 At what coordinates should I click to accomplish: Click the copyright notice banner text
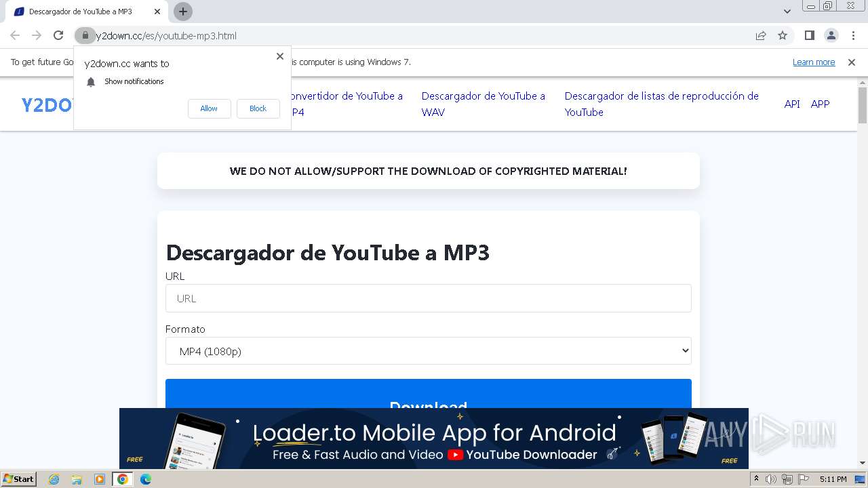[x=429, y=171]
